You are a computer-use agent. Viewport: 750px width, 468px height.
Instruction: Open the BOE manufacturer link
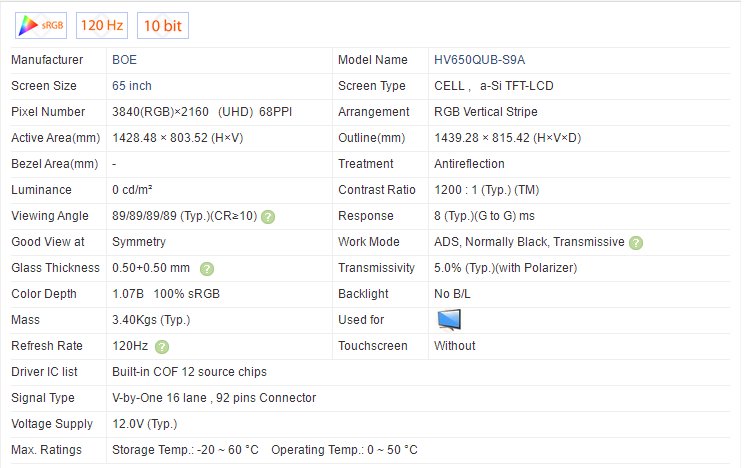[125, 60]
